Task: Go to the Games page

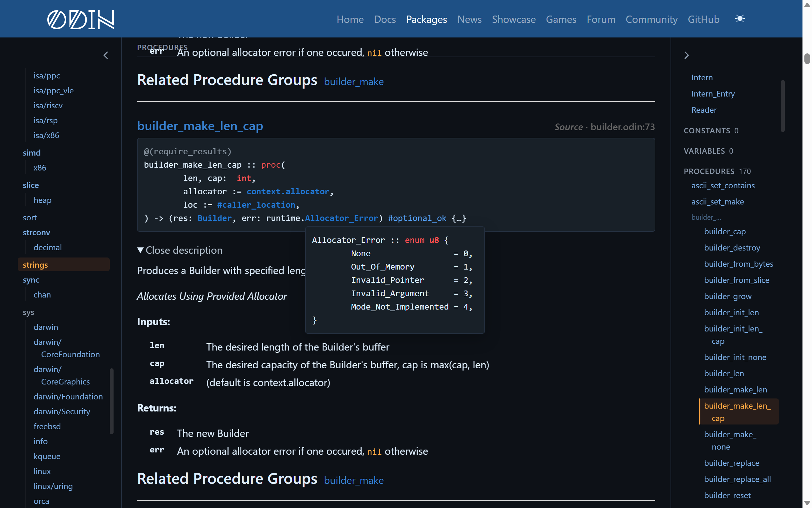Action: 561,19
